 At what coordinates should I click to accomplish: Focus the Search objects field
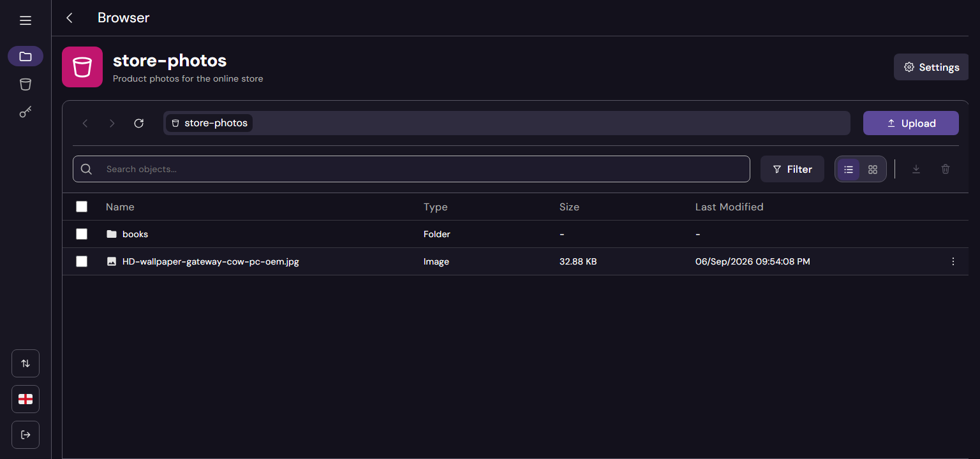[x=412, y=169]
